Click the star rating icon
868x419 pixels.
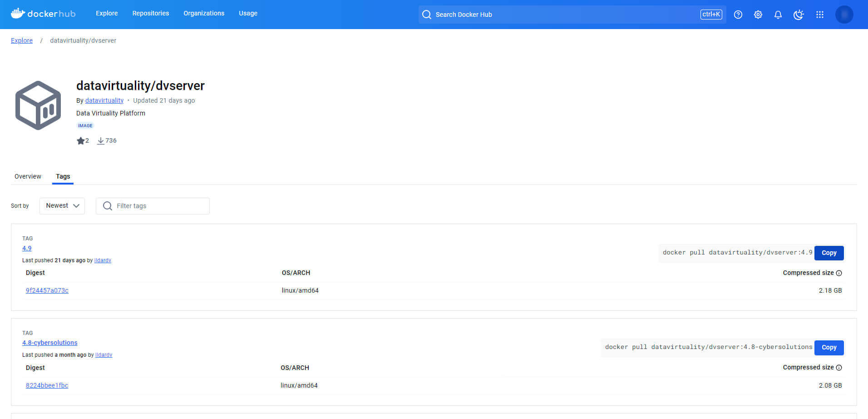click(x=81, y=141)
